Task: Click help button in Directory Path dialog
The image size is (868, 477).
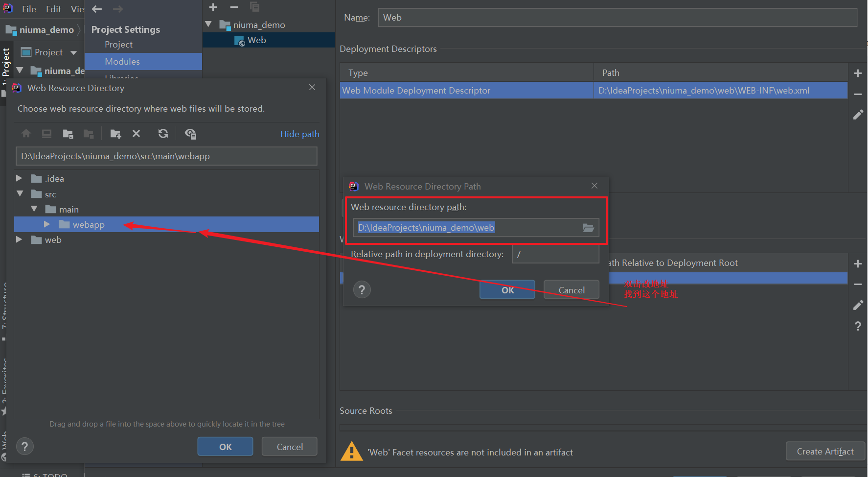Action: [x=362, y=290]
